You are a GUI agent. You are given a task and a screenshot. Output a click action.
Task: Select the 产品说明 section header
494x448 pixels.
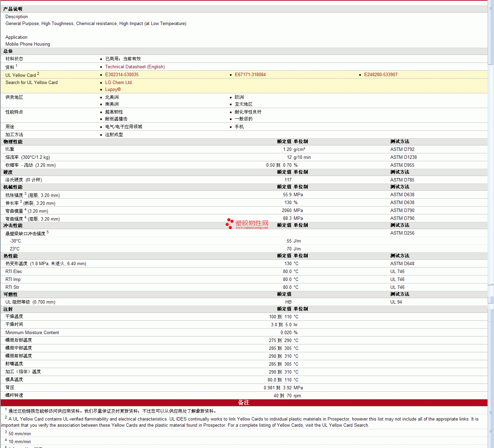[x=13, y=9]
